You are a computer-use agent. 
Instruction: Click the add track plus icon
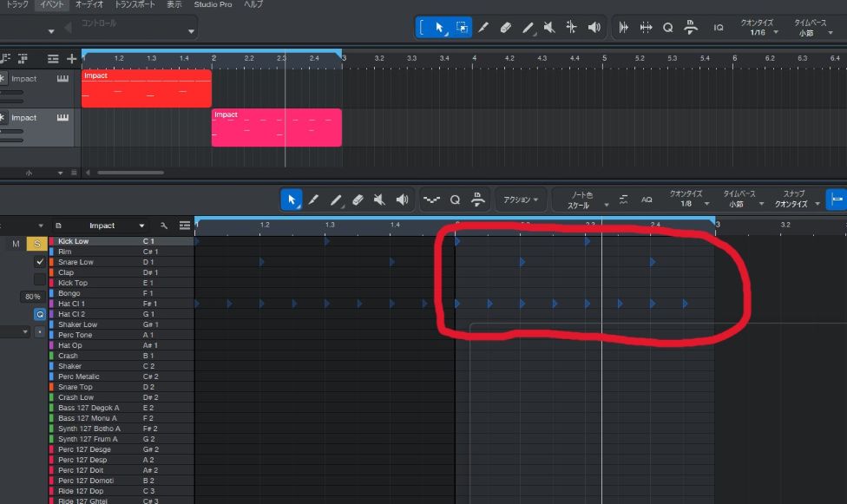(71, 58)
